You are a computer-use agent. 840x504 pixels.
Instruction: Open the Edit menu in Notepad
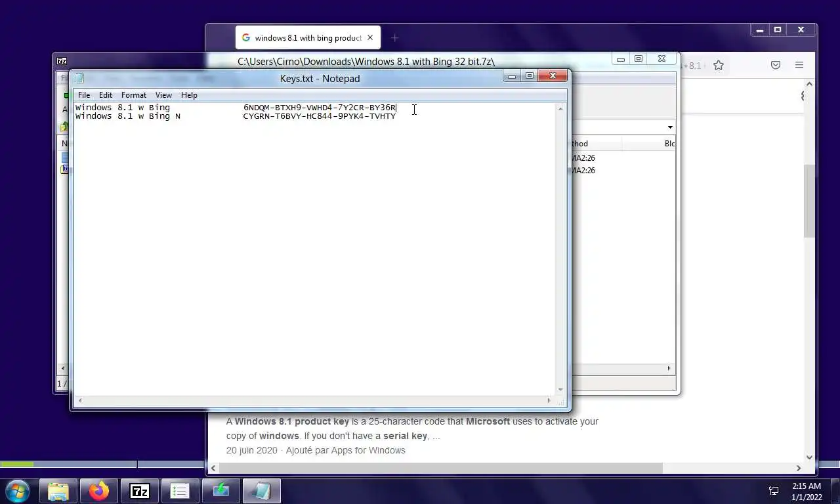[x=106, y=95]
